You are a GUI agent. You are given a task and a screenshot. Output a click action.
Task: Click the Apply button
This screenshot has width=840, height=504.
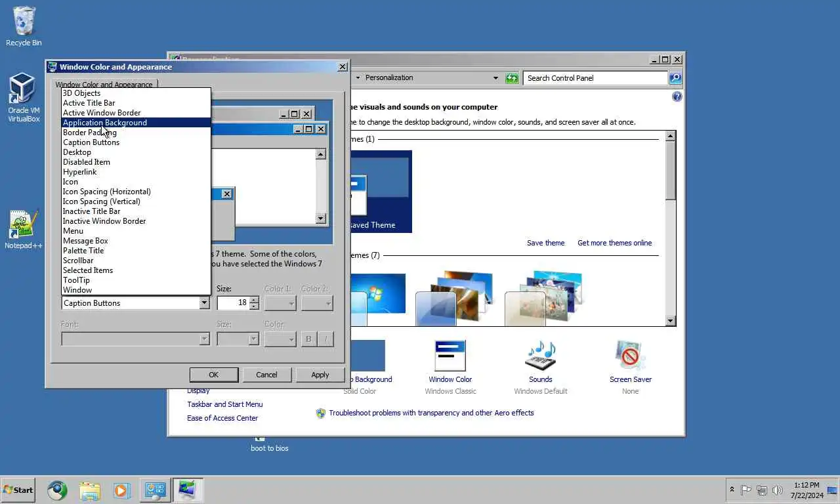320,375
